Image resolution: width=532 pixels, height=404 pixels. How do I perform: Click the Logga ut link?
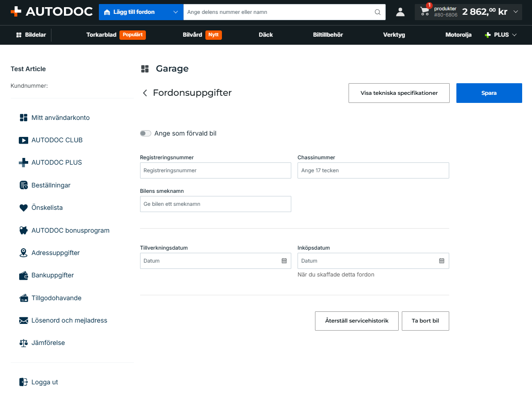point(44,382)
